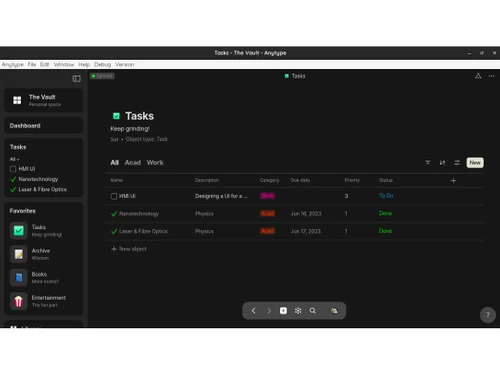
Task: Create new object with plus icon in navigation bar
Action: 283,311
